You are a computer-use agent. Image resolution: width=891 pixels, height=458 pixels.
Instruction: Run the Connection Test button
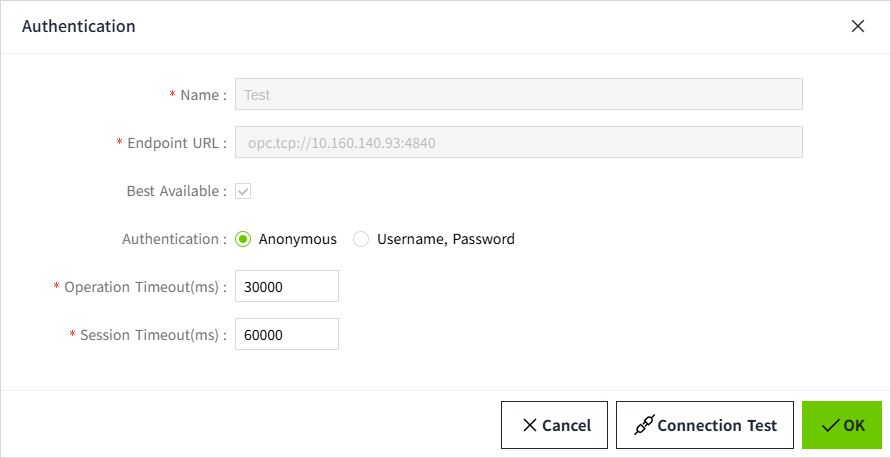705,425
